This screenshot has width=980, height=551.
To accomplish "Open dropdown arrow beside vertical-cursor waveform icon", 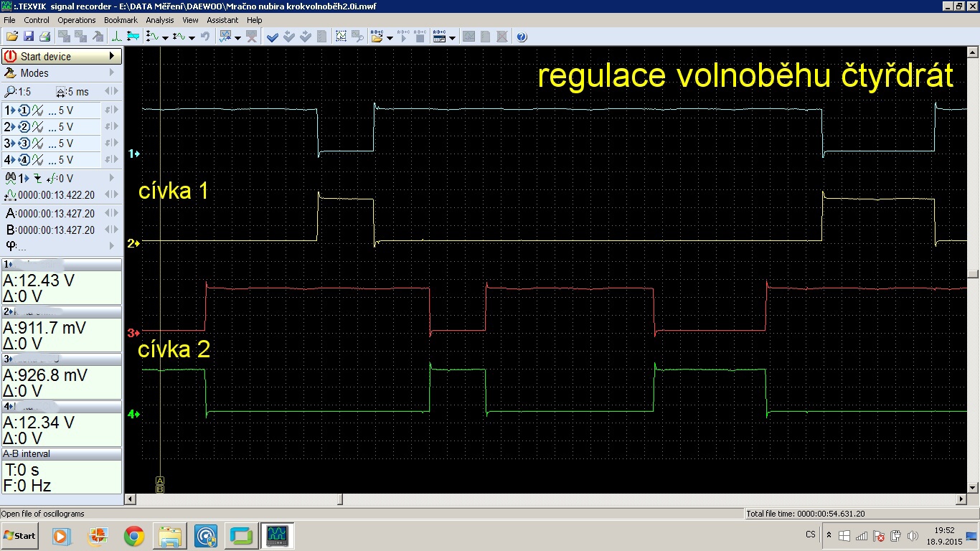I will [x=166, y=37].
